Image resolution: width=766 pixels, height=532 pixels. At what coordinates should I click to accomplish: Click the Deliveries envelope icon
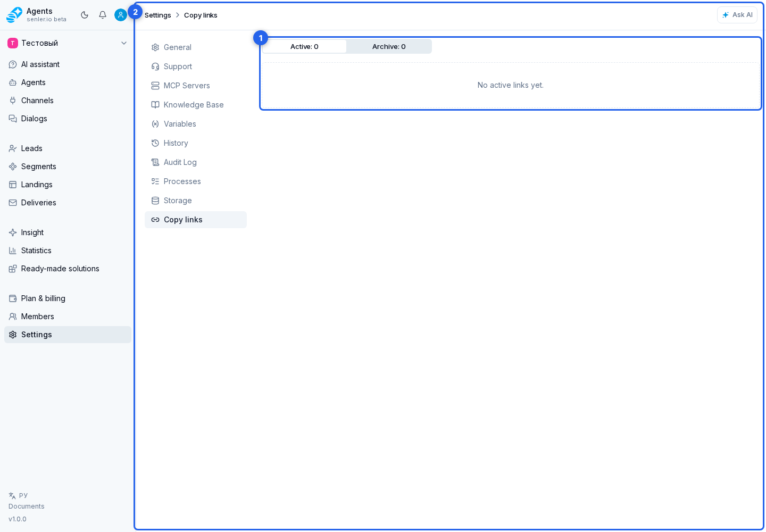pos(13,203)
